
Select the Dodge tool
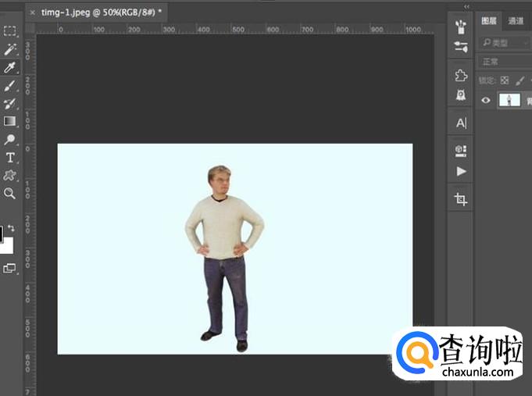(x=9, y=140)
